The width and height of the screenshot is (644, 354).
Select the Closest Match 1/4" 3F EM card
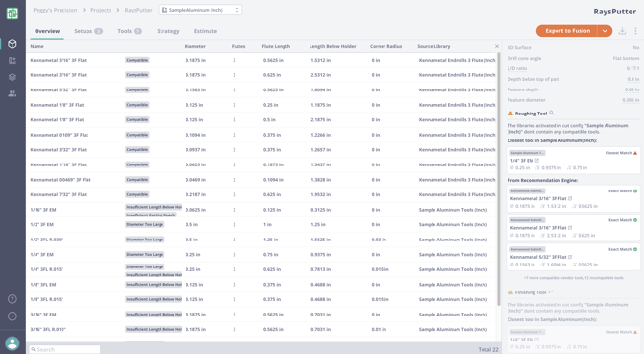[x=574, y=161]
